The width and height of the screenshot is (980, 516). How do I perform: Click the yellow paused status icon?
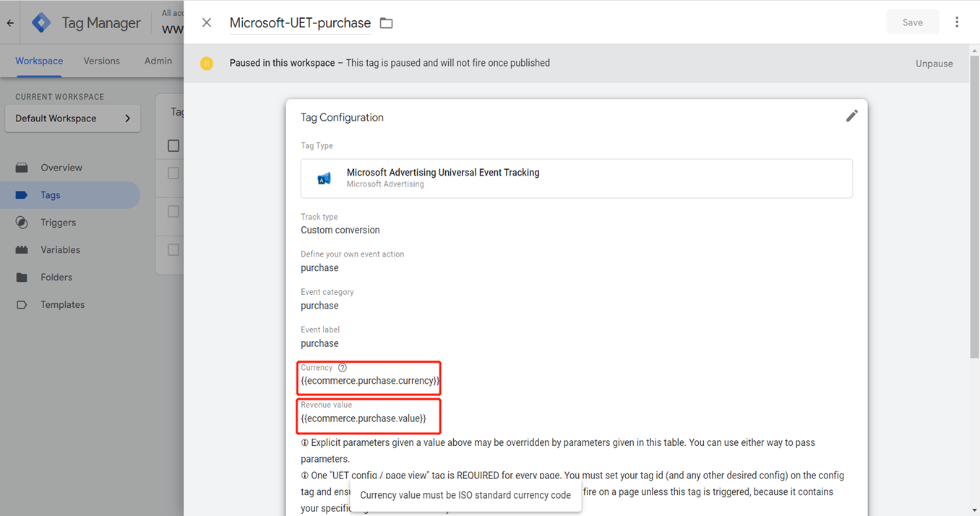[x=207, y=63]
